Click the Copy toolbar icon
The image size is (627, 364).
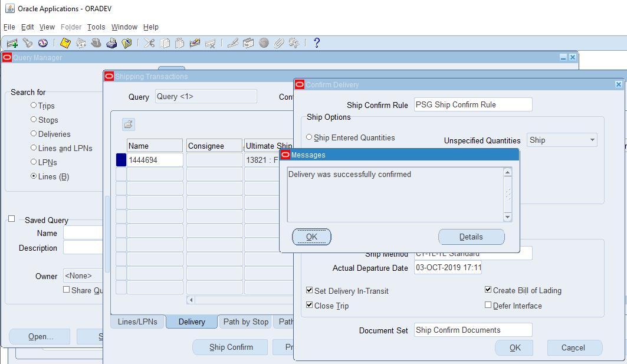click(x=164, y=42)
